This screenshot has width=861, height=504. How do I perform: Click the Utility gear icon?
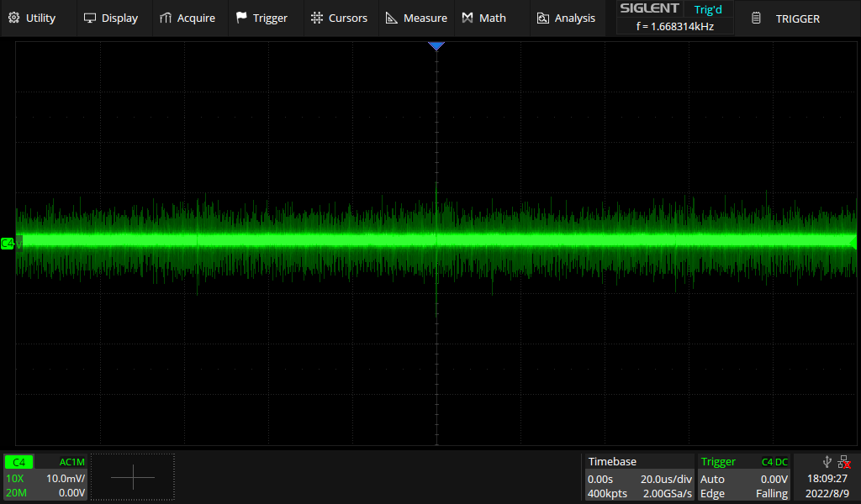(x=13, y=18)
